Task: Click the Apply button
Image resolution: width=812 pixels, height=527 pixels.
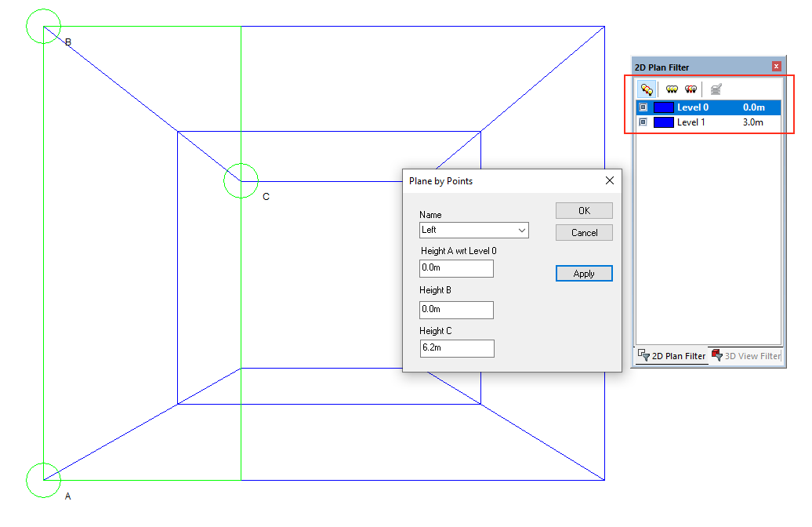Action: [584, 274]
